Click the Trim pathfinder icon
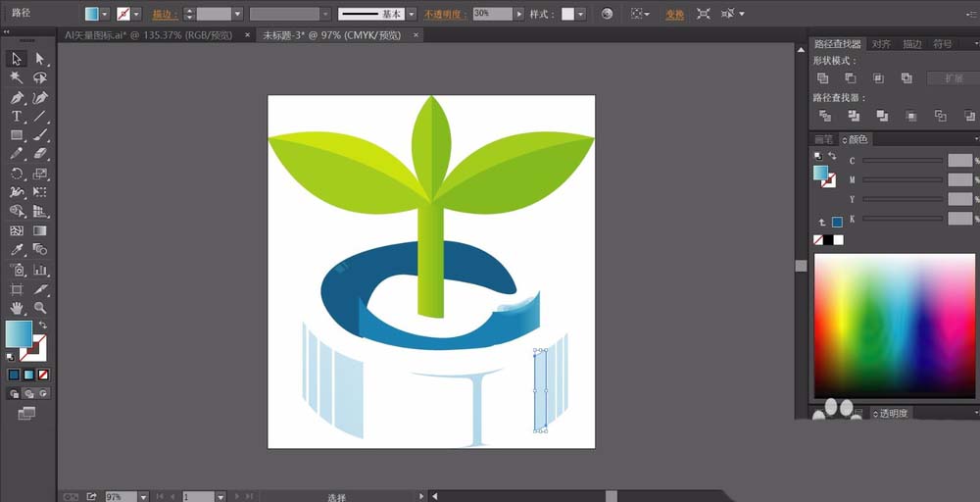The height and width of the screenshot is (502, 980). [854, 116]
